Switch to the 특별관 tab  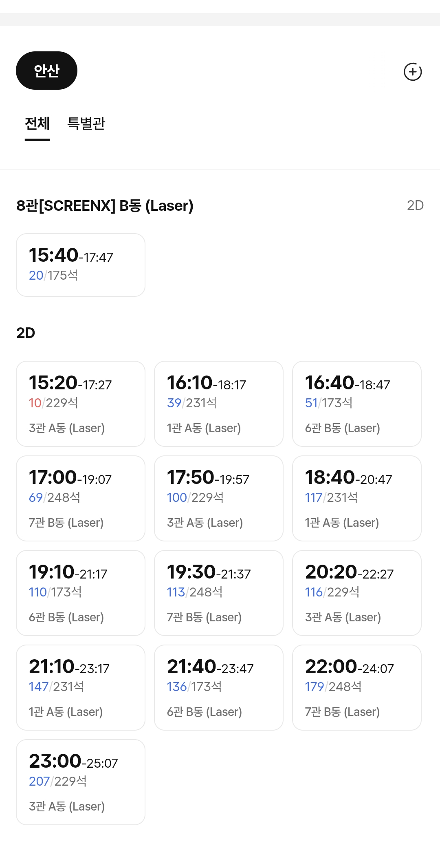86,124
